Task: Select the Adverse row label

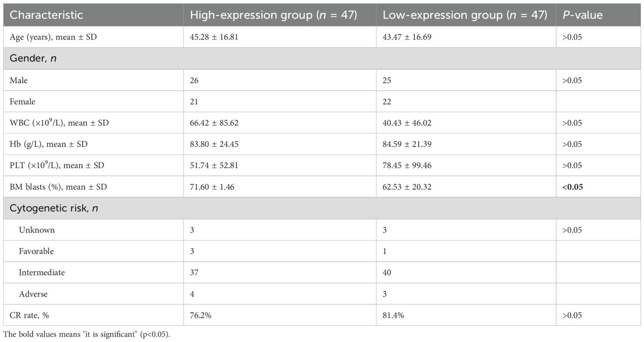Action: 34,294
